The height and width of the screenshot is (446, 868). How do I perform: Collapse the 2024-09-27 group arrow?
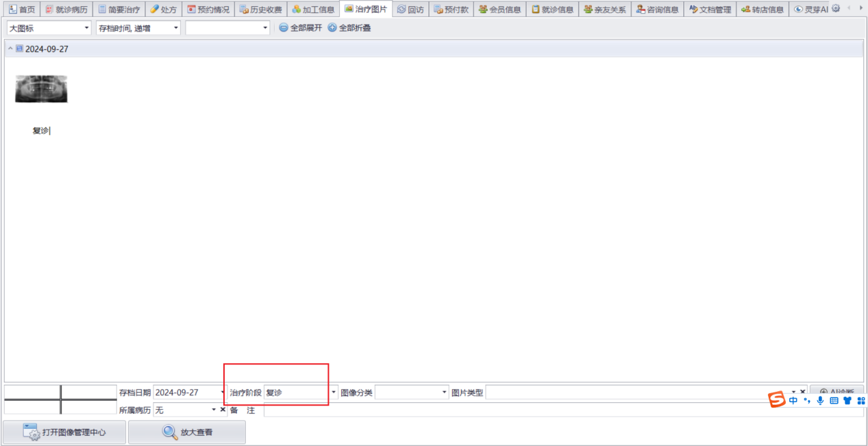point(10,49)
